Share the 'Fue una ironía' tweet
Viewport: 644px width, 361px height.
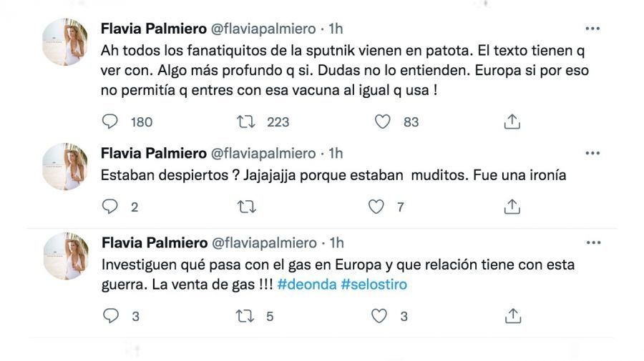512,207
